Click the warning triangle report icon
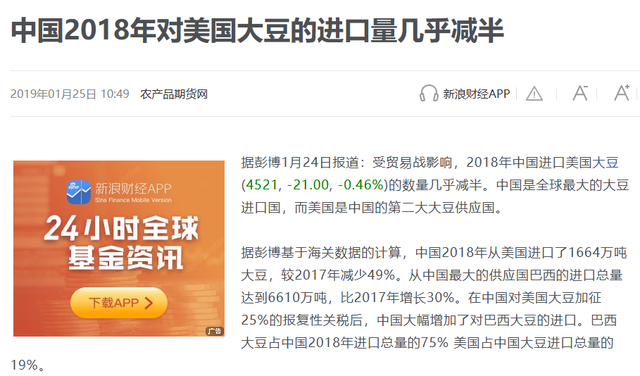 [534, 94]
